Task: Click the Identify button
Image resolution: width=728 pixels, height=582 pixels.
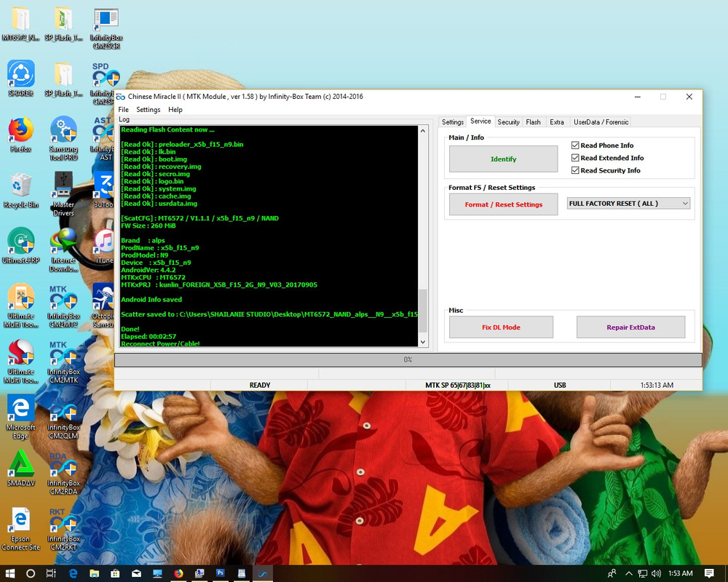Action: pyautogui.click(x=503, y=159)
